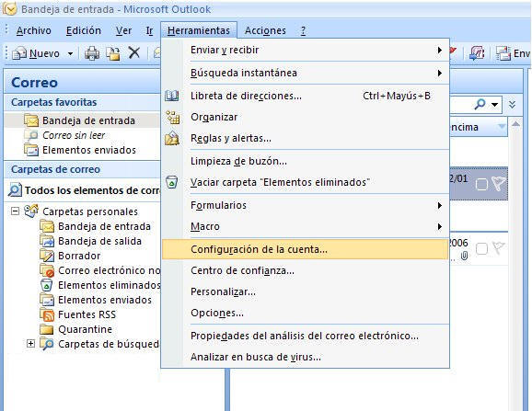Image resolution: width=532 pixels, height=411 pixels.
Task: Click the address book toolbar icon near Env
Action: (477, 53)
